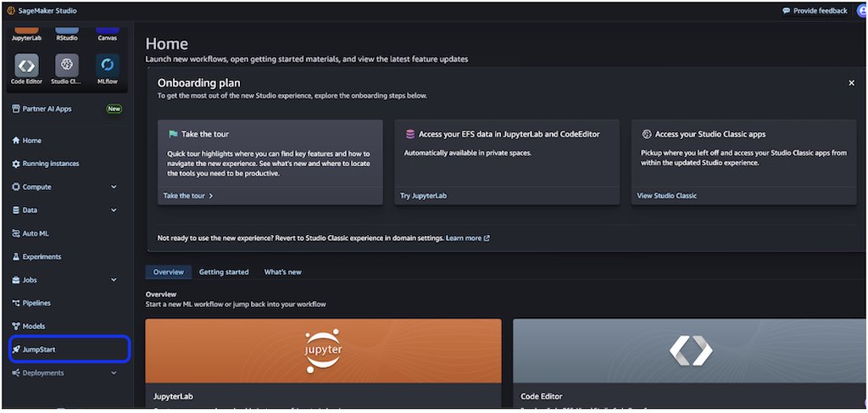
Task: Click the EFS data stack icon
Action: (x=409, y=134)
